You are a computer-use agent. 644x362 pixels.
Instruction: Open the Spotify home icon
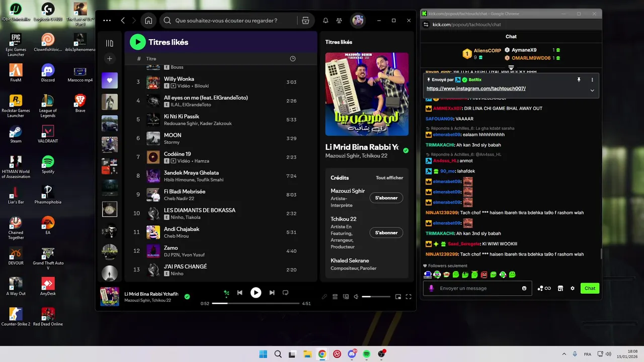(148, 21)
